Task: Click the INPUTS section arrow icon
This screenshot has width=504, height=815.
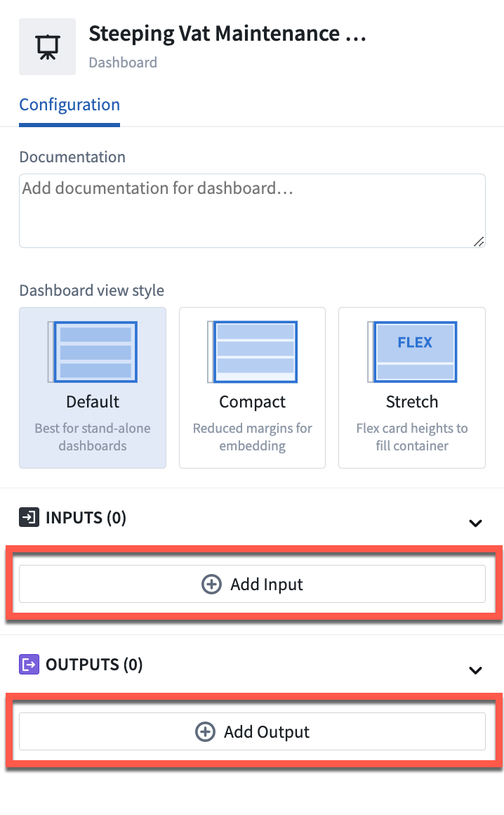Action: tap(29, 518)
